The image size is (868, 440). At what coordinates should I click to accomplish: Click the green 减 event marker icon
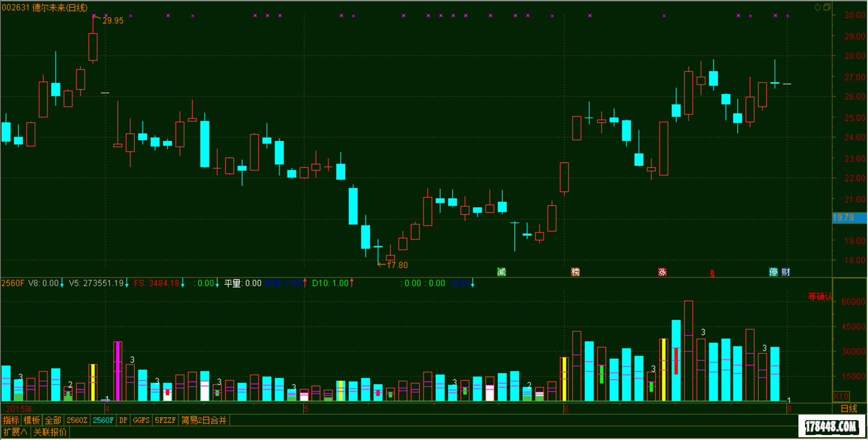click(x=501, y=272)
